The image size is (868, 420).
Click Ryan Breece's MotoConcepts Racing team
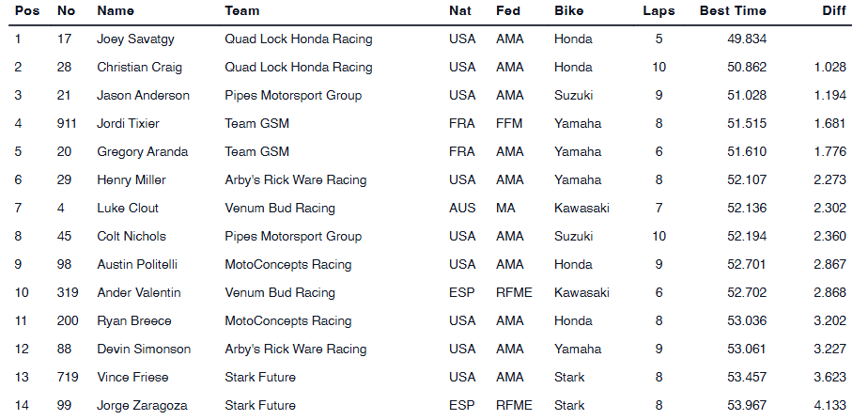(287, 321)
